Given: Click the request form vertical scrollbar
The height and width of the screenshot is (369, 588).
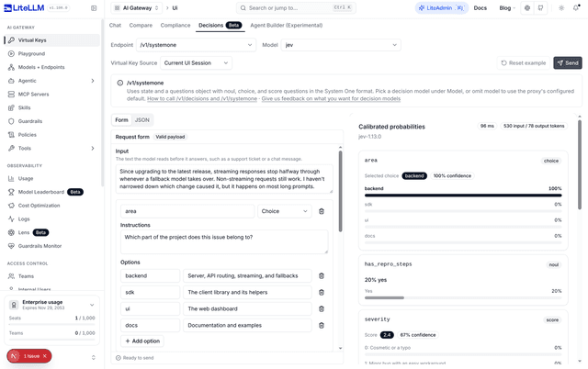Looking at the screenshot, I should 340,191.
